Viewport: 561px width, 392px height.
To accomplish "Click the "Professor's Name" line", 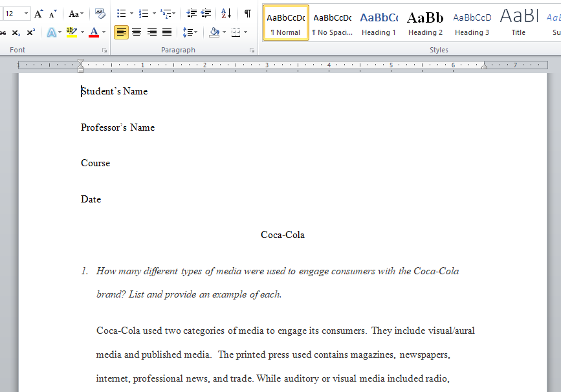I will [118, 127].
